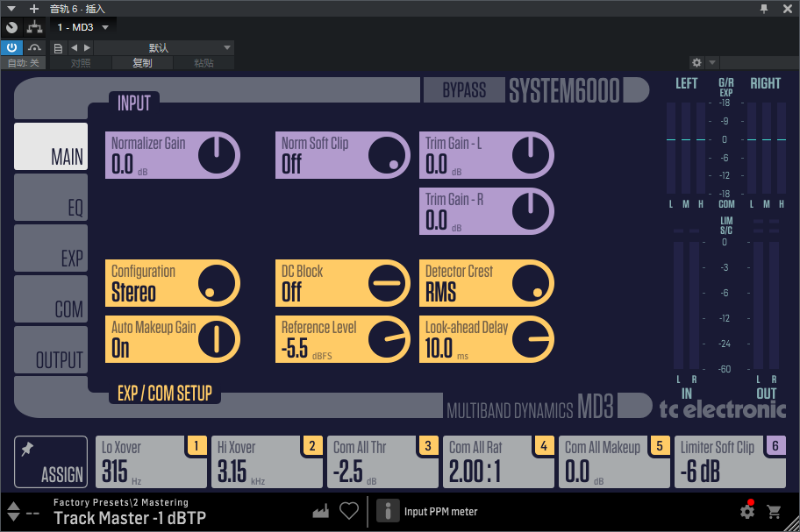800x532 pixels.
Task: Click the 对照 compare button
Action: (81, 63)
